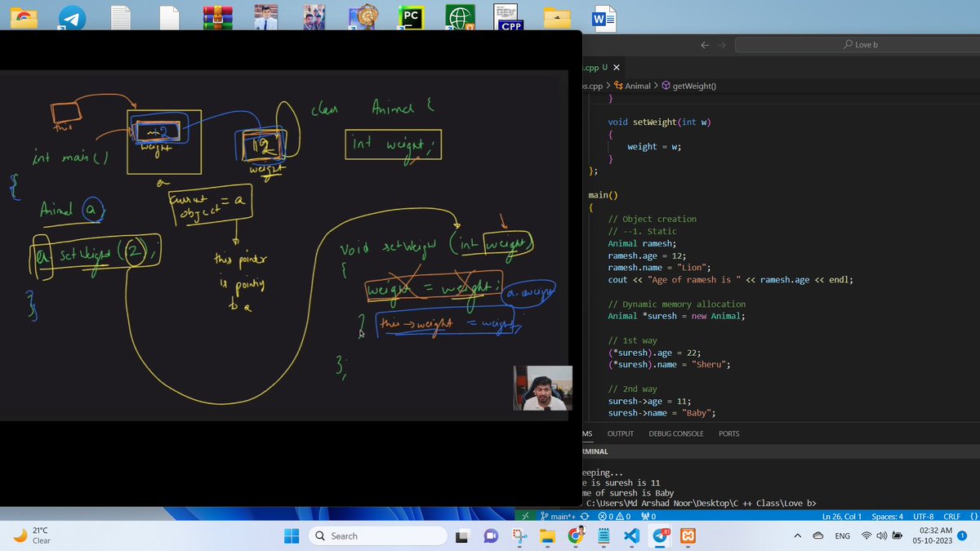
Task: Click the taskbar Search box
Action: (378, 536)
